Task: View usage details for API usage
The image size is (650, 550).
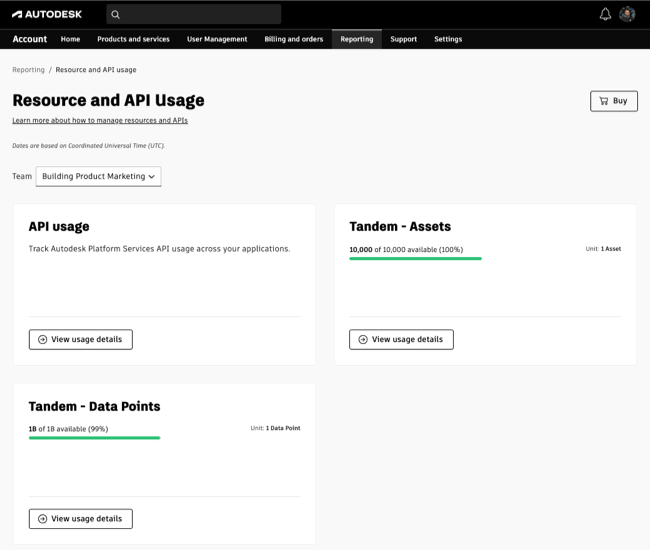Action: (x=81, y=339)
